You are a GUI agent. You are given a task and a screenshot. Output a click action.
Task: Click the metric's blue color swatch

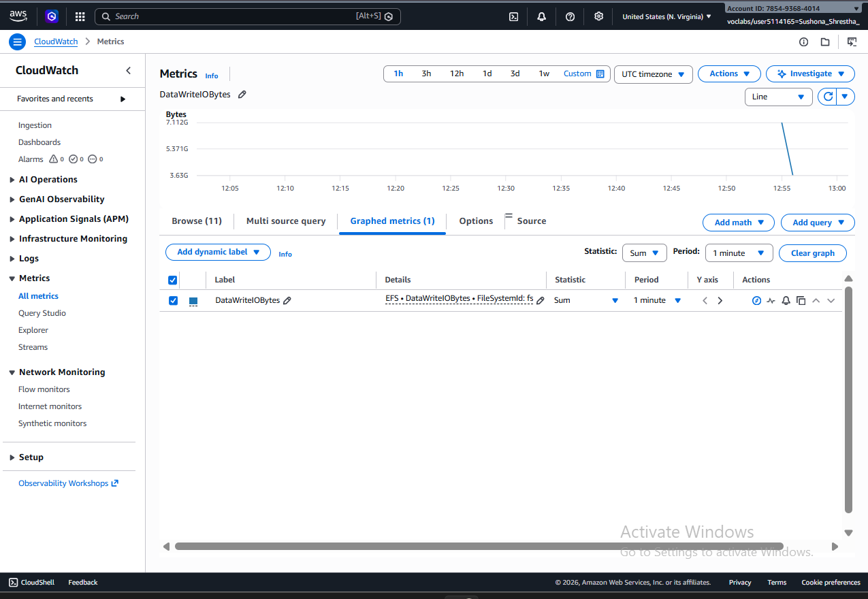click(193, 301)
